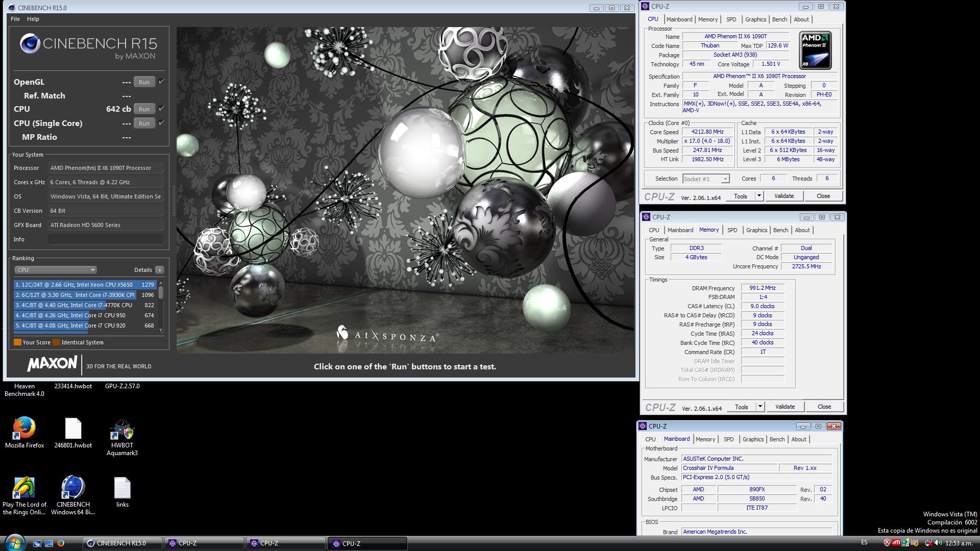Open Bench tab in CPU-Z Mainboard window
This screenshot has width=980, height=551.
pyautogui.click(x=777, y=439)
